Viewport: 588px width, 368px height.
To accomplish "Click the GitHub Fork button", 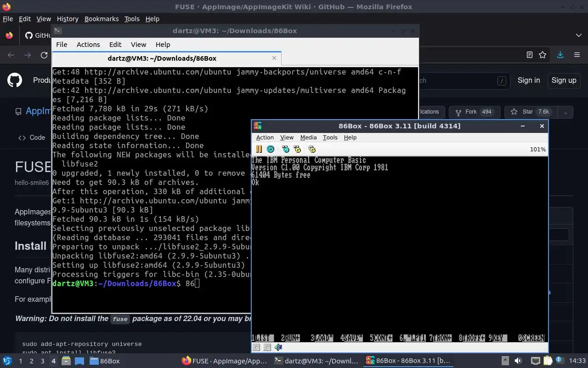I will (x=474, y=112).
